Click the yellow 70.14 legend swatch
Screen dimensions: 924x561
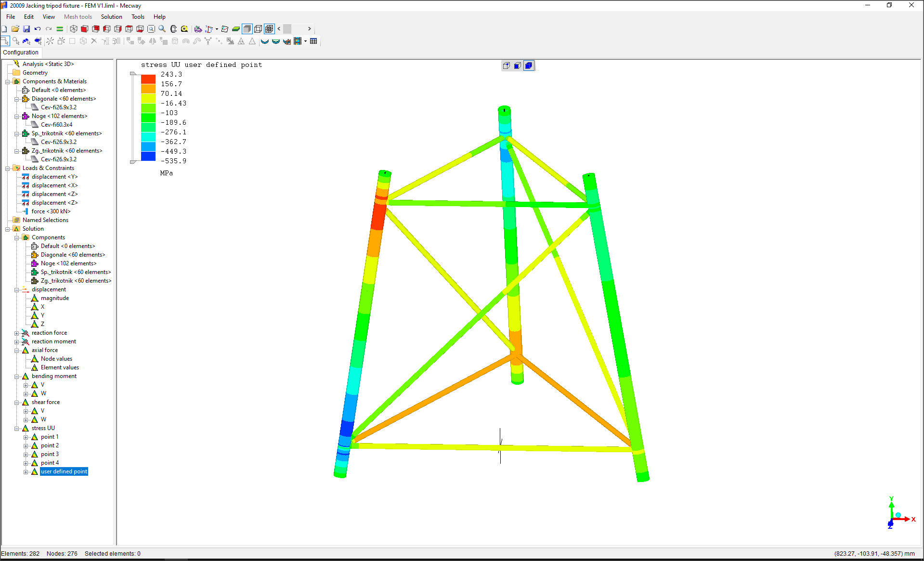click(x=148, y=98)
